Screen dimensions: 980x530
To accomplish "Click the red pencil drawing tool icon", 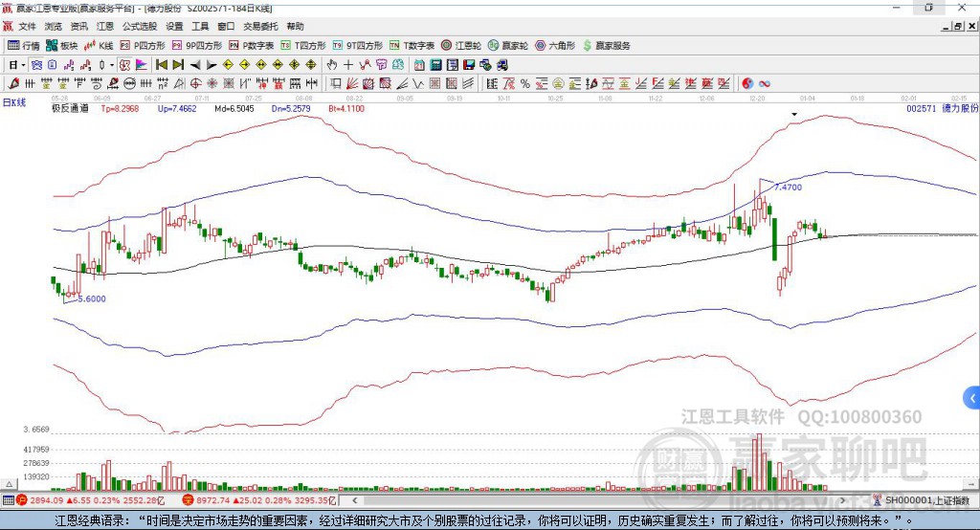I will (x=13, y=83).
